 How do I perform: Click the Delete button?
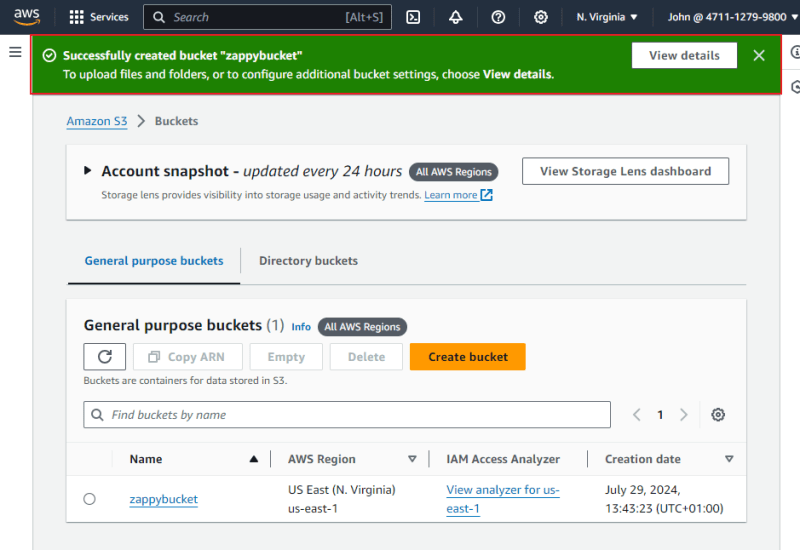tap(366, 357)
